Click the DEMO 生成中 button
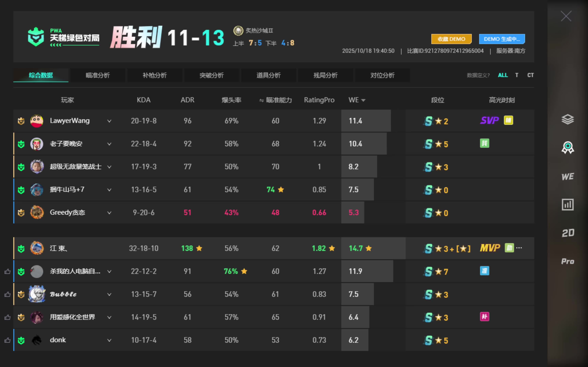The image size is (588, 367). pyautogui.click(x=502, y=39)
